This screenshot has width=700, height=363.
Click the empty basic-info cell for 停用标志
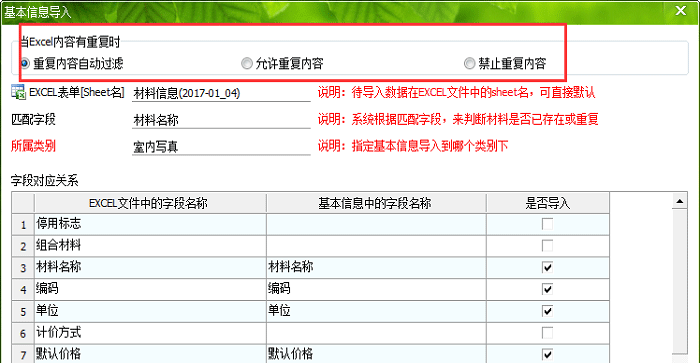coord(376,224)
